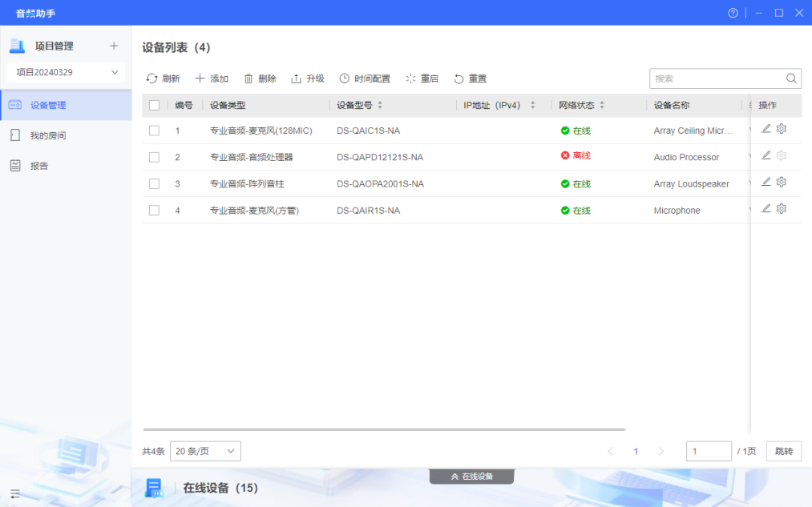Click the 重启 restart button

422,78
